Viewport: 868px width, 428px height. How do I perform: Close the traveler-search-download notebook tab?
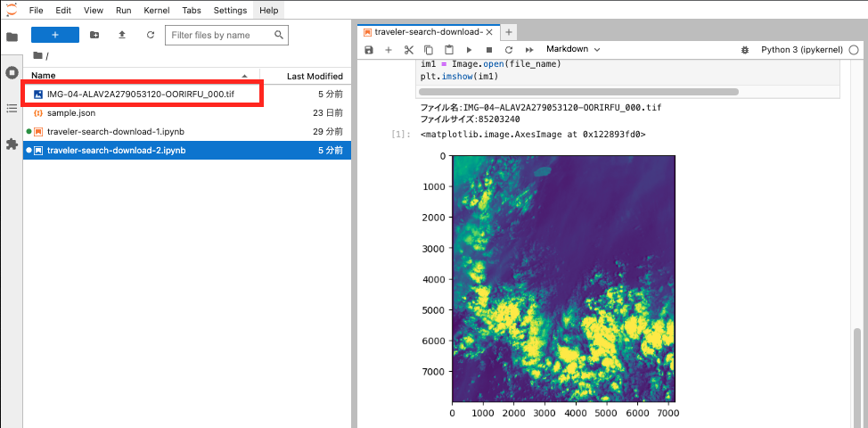tap(489, 32)
